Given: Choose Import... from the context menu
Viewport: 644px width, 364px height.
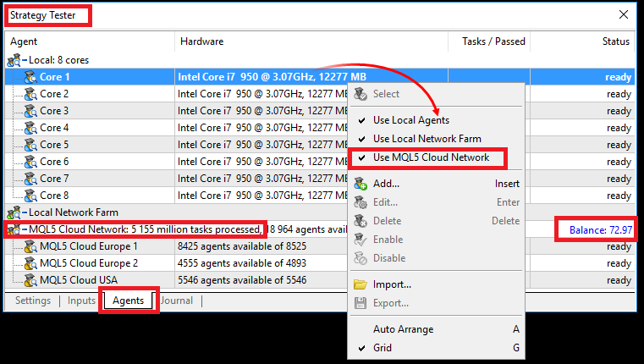Looking at the screenshot, I should tap(436, 284).
